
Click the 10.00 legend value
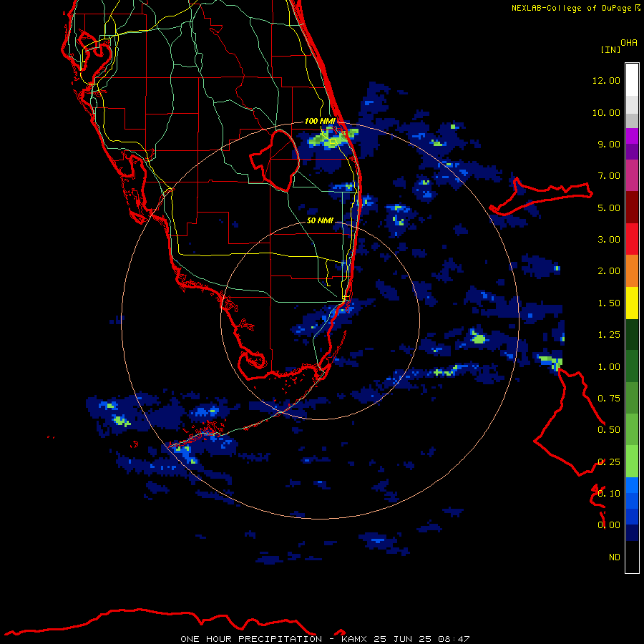tap(606, 112)
